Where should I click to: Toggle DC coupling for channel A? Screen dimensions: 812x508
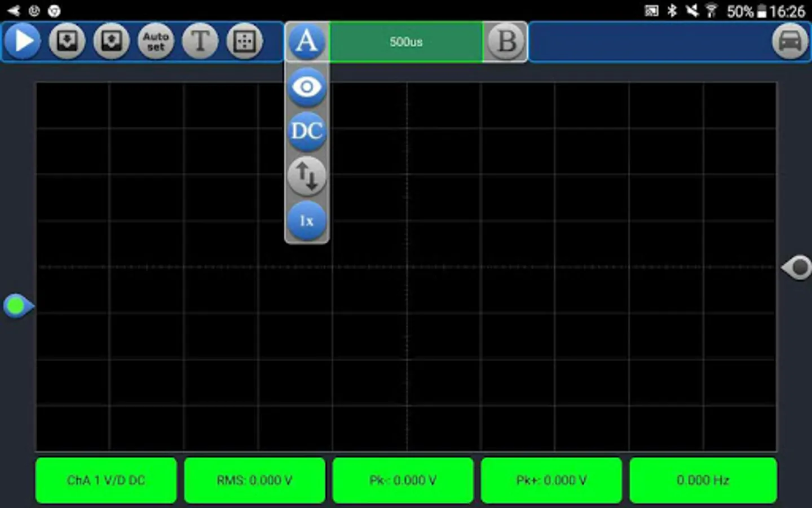tap(307, 132)
